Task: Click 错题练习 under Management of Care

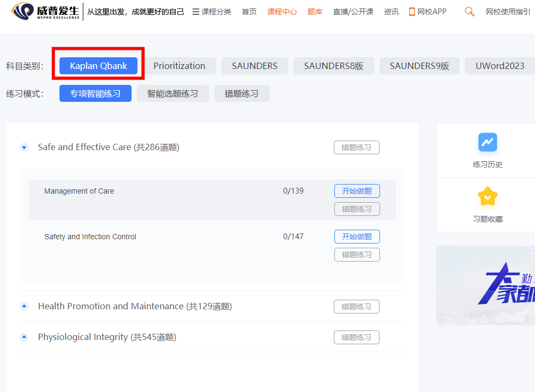Action: tap(357, 209)
